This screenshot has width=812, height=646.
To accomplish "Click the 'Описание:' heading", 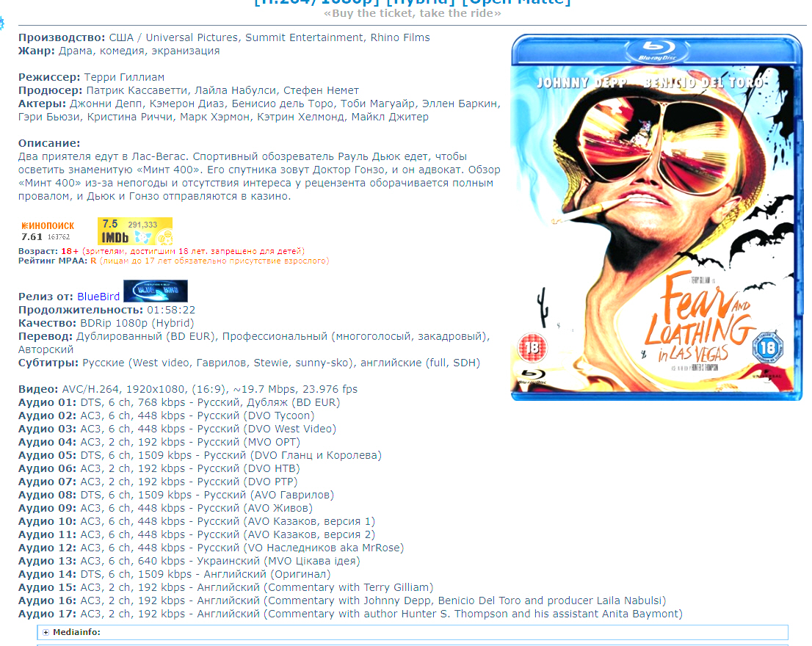I will (49, 143).
